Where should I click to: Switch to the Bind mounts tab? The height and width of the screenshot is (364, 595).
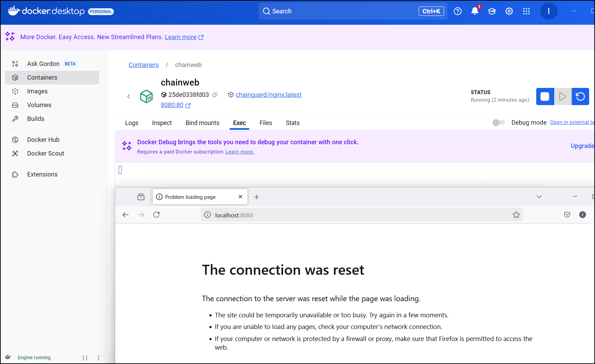[202, 123]
